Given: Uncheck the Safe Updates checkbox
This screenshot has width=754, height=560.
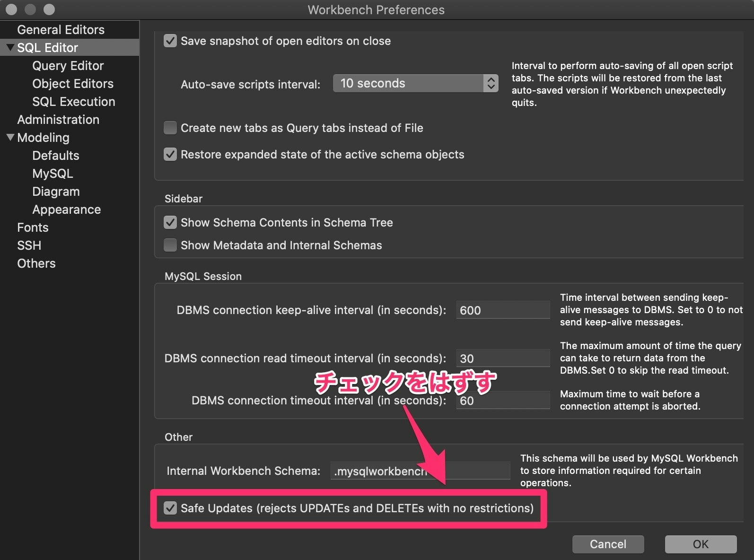Looking at the screenshot, I should click(x=170, y=508).
